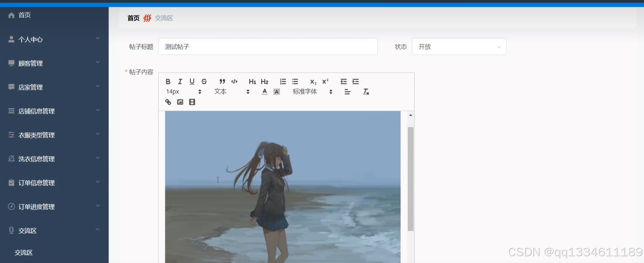Expand 订单信息管理 sidebar menu
644x263 pixels.
pos(54,182)
